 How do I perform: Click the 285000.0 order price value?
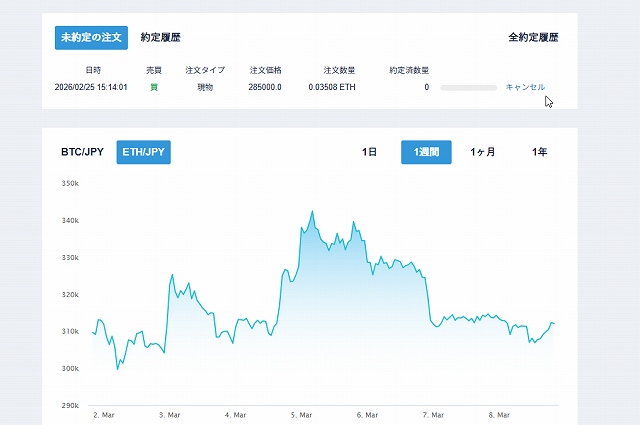pyautogui.click(x=265, y=87)
